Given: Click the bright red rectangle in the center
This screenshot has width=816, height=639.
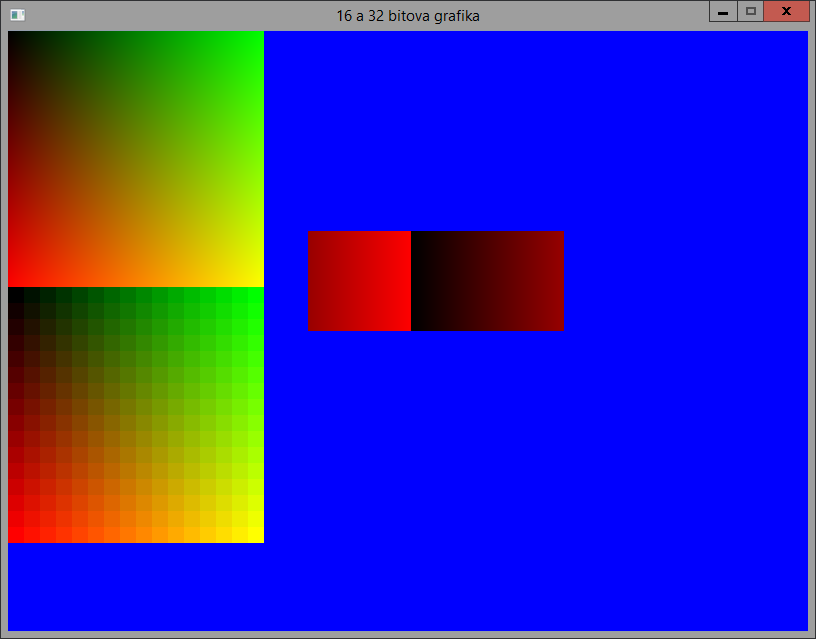Looking at the screenshot, I should [360, 281].
